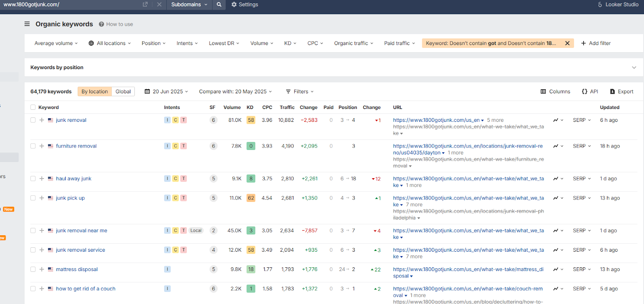The image size is (644, 304).
Task: Open the SERP dropdown for junk removal service
Action: tap(582, 250)
